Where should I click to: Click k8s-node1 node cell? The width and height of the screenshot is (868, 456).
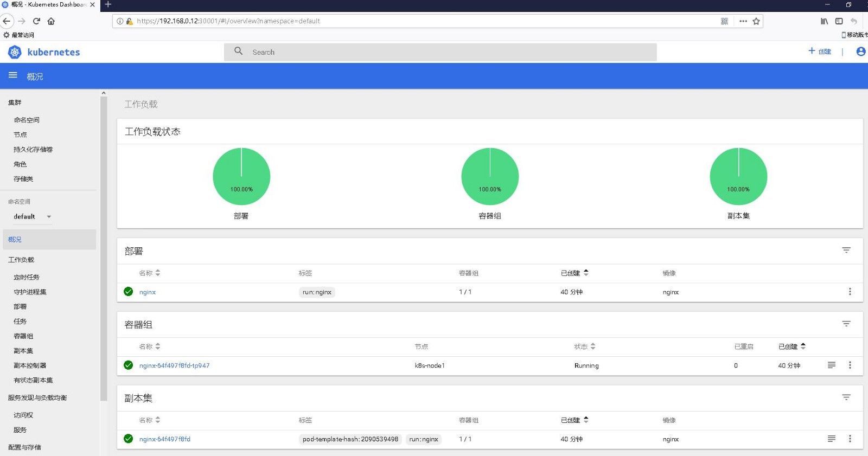coord(430,365)
